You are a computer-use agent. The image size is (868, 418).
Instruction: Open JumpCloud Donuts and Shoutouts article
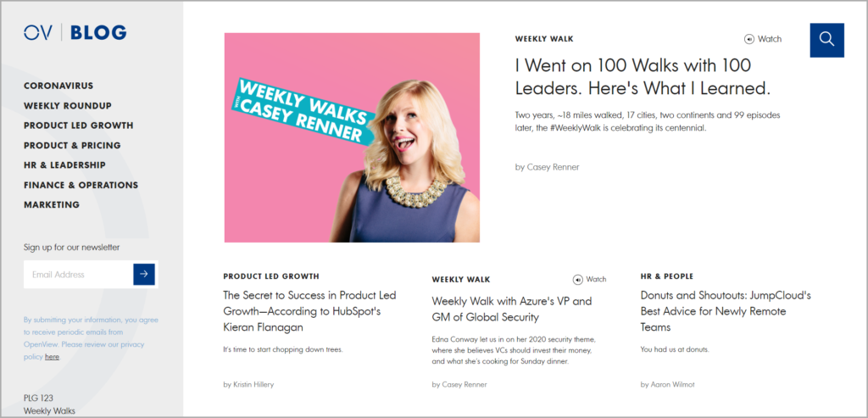pos(726,311)
